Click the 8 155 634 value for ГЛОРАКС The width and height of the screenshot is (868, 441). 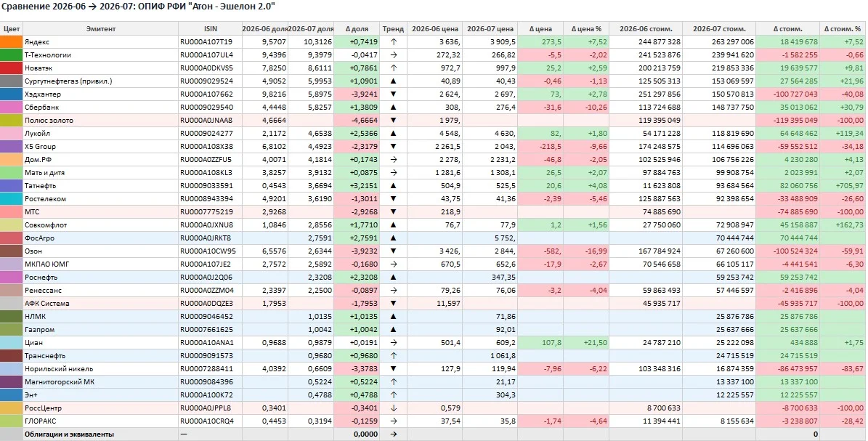pos(719,421)
